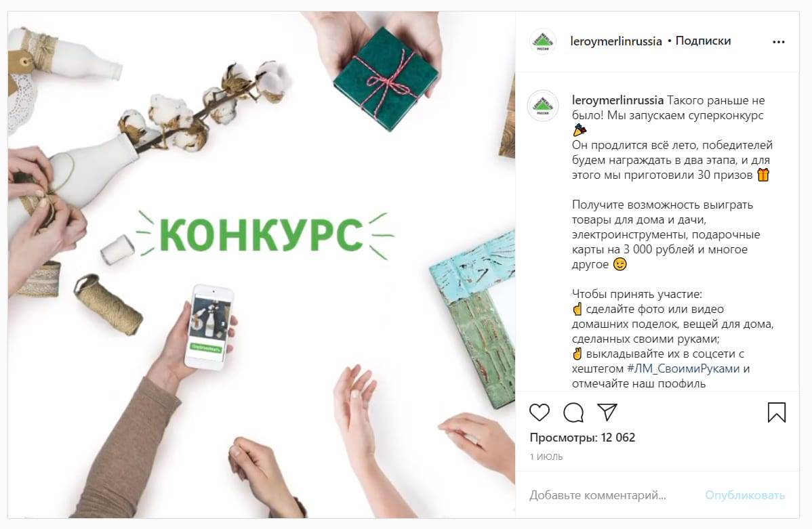This screenshot has width=812, height=529.
Task: Open the three-dots more options menu
Action: (778, 42)
